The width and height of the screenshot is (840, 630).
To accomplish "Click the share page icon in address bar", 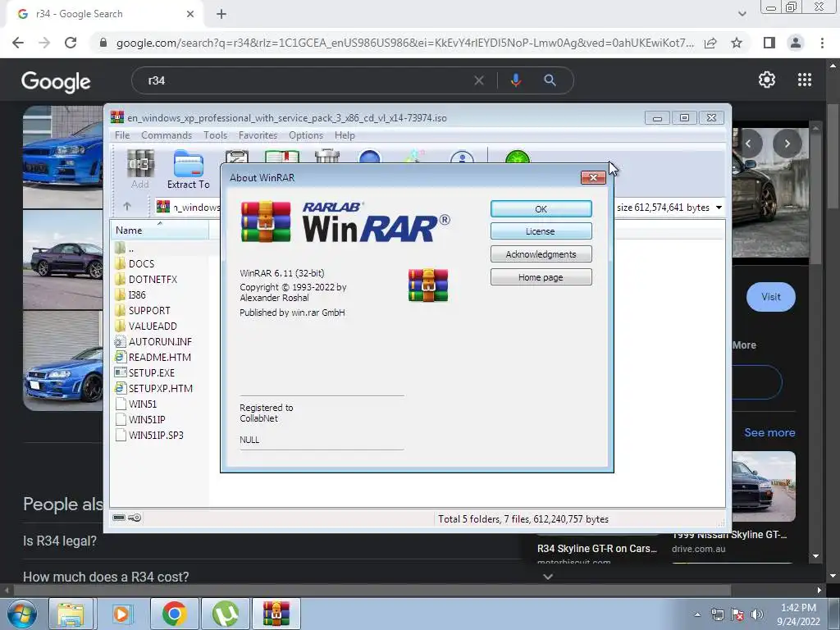I will pyautogui.click(x=710, y=43).
